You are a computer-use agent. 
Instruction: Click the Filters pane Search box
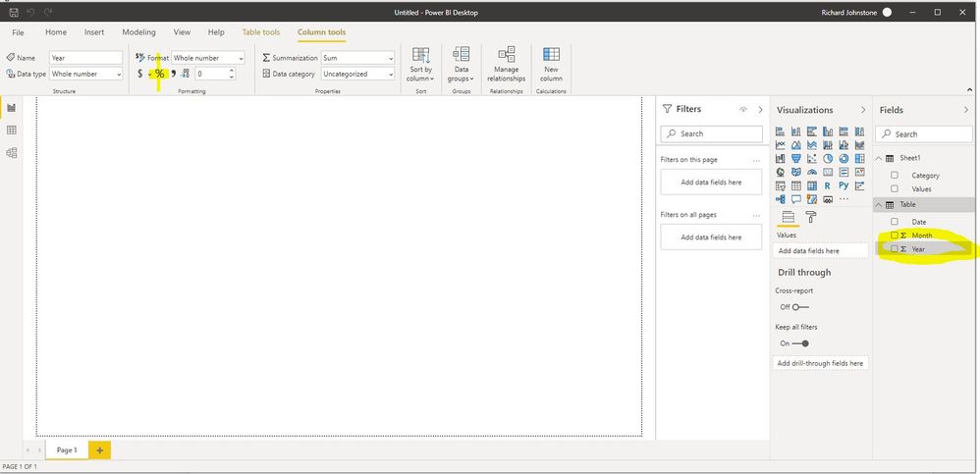[711, 133]
